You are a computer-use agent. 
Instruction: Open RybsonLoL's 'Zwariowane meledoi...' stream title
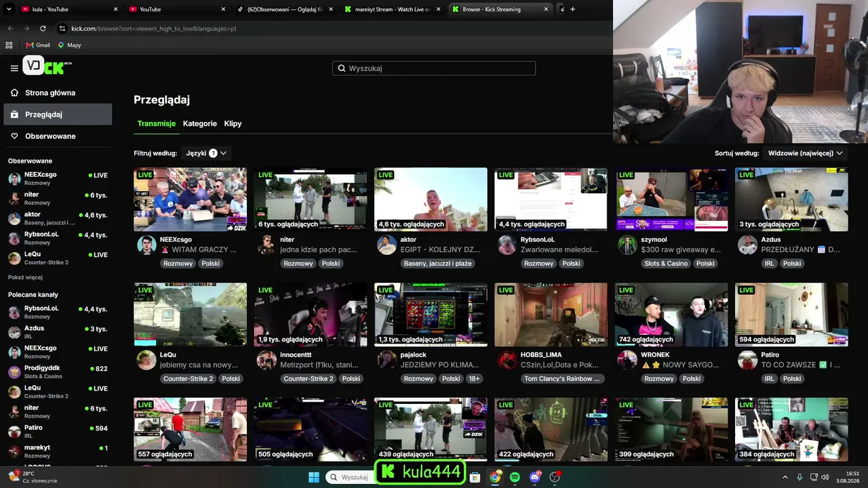coord(559,249)
